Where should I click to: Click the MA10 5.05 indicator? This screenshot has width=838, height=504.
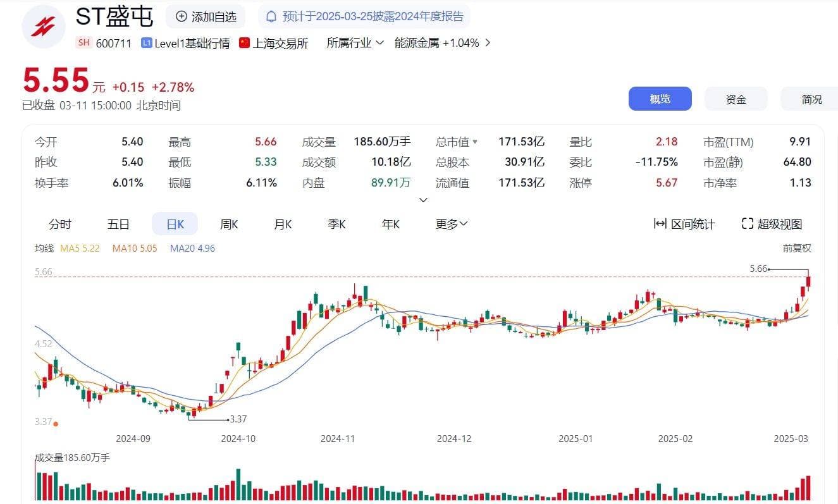[x=135, y=249]
